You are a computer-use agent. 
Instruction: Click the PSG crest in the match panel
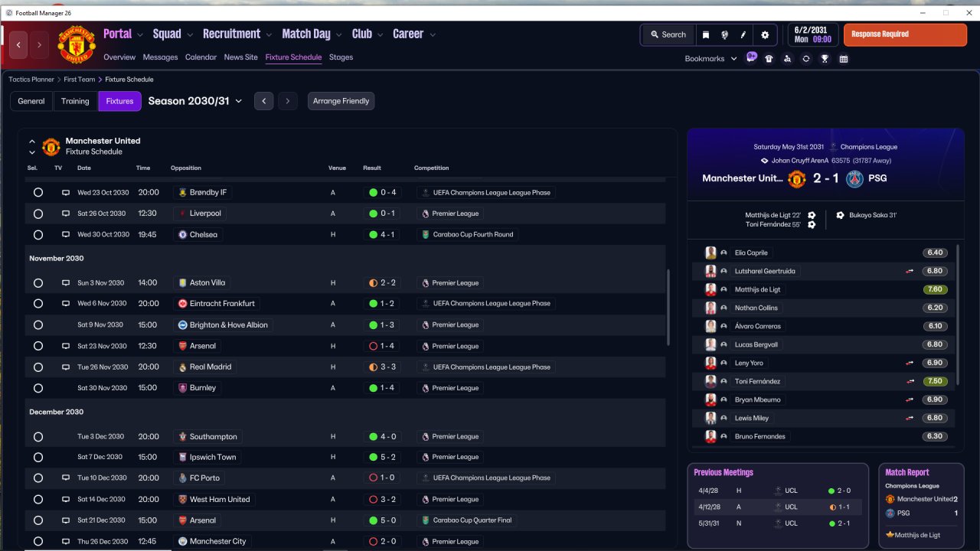(855, 178)
